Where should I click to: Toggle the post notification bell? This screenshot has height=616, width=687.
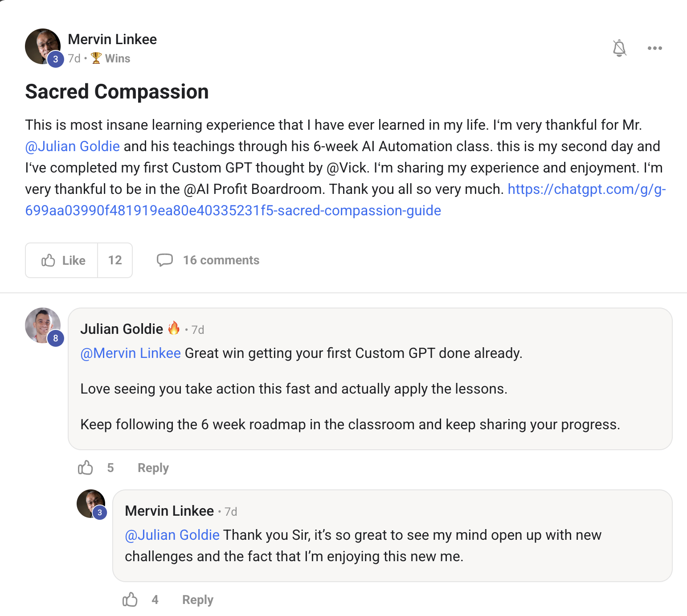pos(619,48)
